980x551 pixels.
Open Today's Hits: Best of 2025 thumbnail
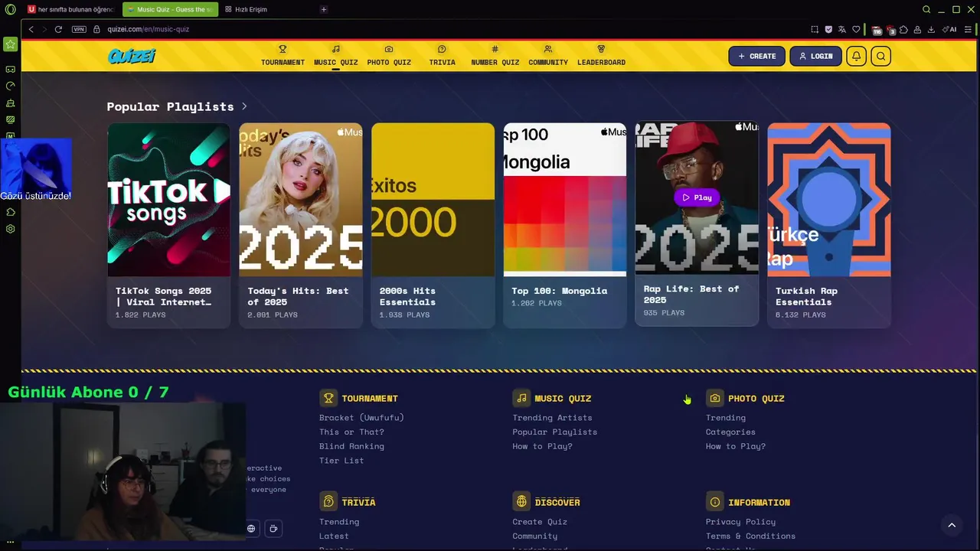301,200
